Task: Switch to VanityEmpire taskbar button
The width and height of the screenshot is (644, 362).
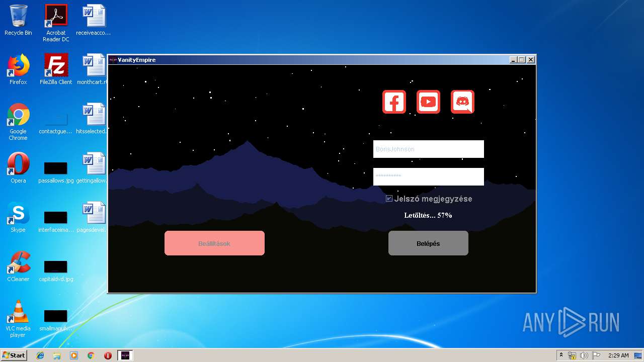Action: coord(125,355)
